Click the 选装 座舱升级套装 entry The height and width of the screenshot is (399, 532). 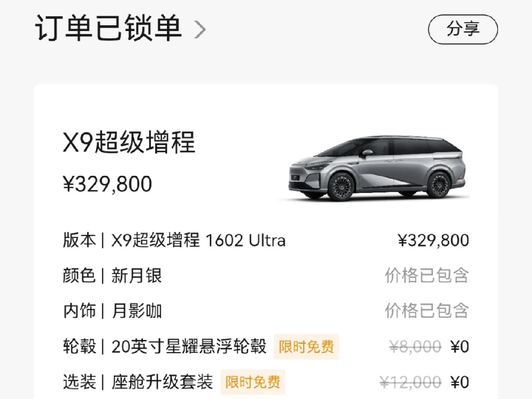point(138,382)
